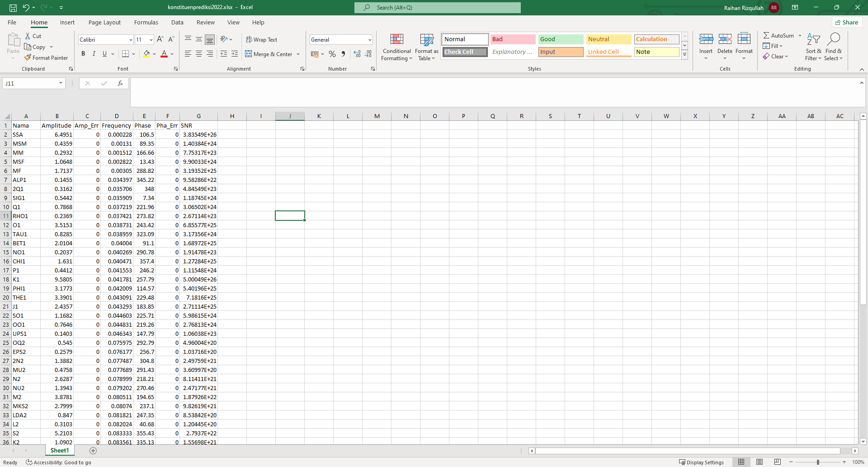Viewport: 868px width, 467px height.
Task: Click the yellow Fill Color swatch
Action: [146, 54]
